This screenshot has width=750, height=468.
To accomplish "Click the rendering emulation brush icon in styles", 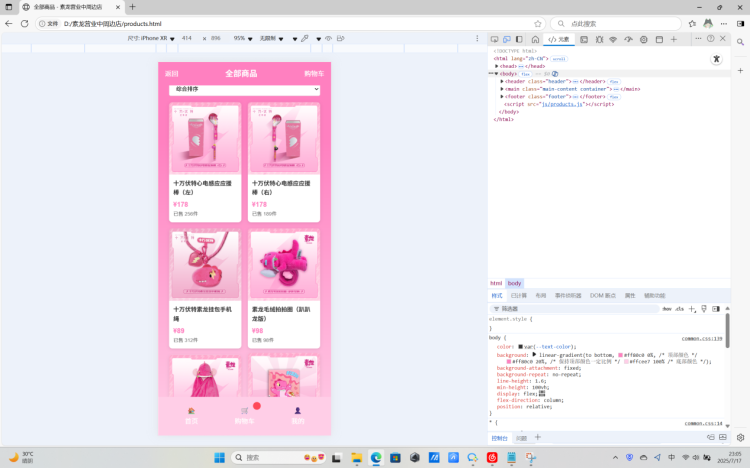I will pyautogui.click(x=704, y=309).
